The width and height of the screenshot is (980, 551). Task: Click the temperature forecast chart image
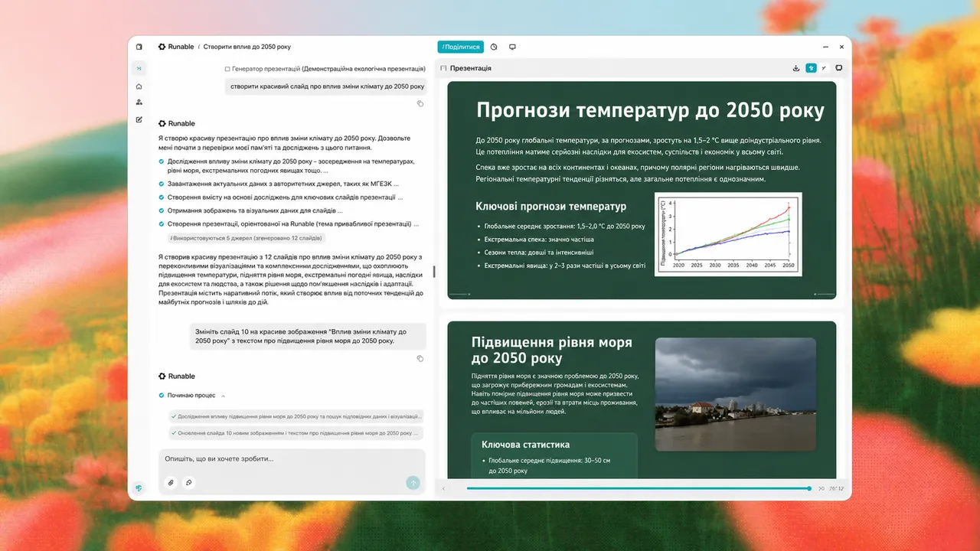729,234
